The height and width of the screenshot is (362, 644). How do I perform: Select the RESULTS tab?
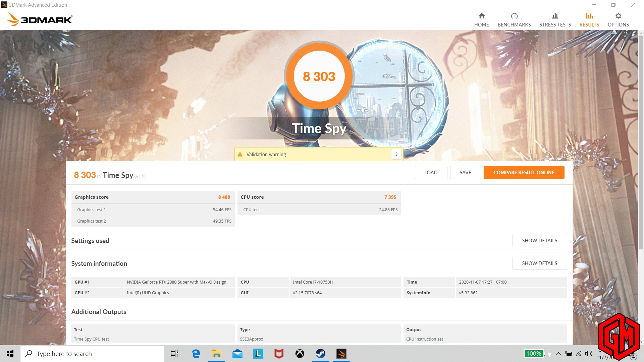tap(589, 20)
